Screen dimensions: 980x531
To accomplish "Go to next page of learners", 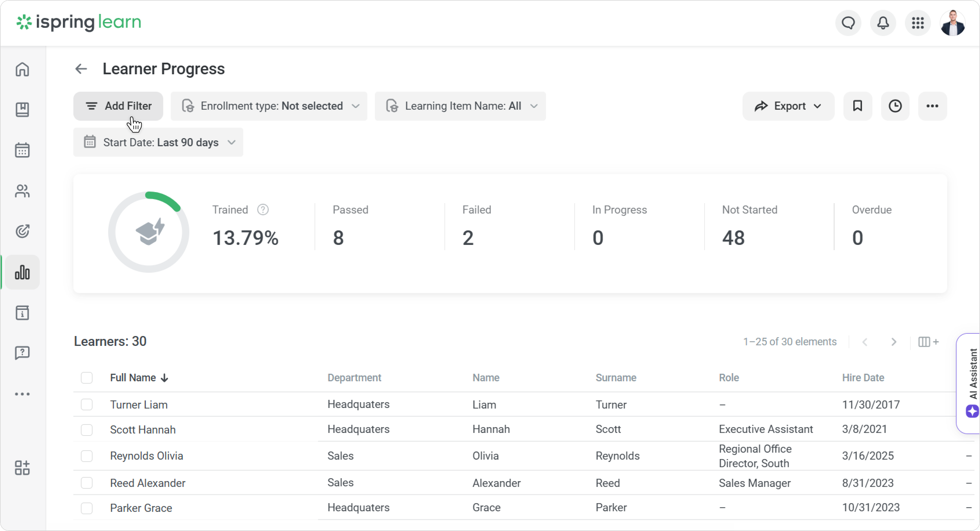I will point(894,342).
